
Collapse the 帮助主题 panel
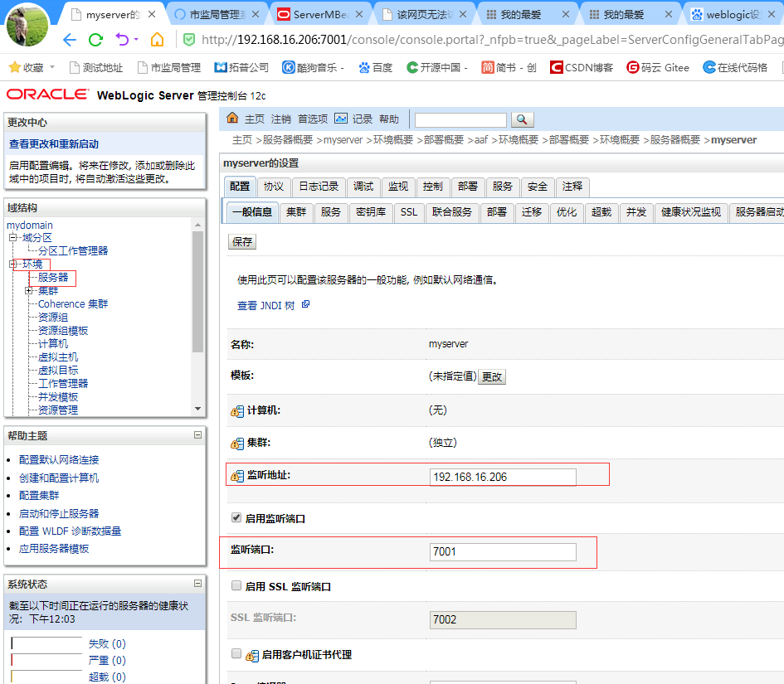(x=197, y=434)
